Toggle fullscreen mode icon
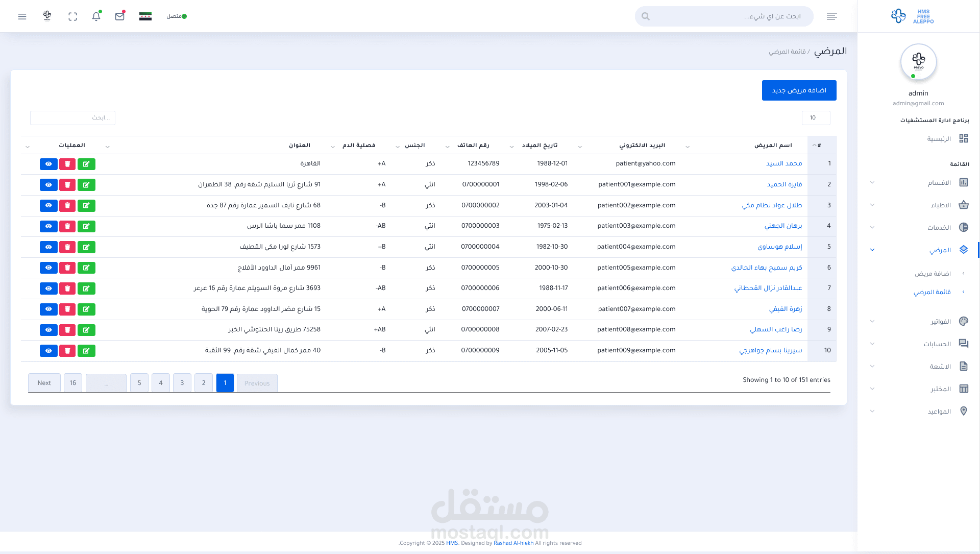This screenshot has width=980, height=554. coord(72,16)
